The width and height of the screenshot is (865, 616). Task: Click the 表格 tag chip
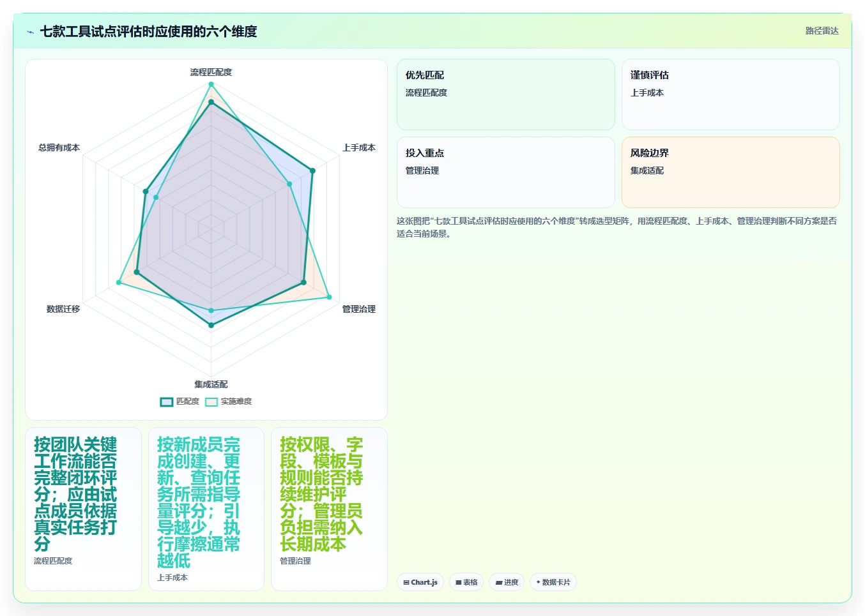point(466,582)
